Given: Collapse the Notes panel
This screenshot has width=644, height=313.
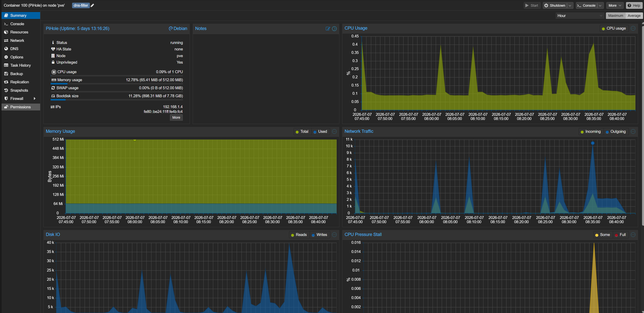Looking at the screenshot, I should [334, 29].
